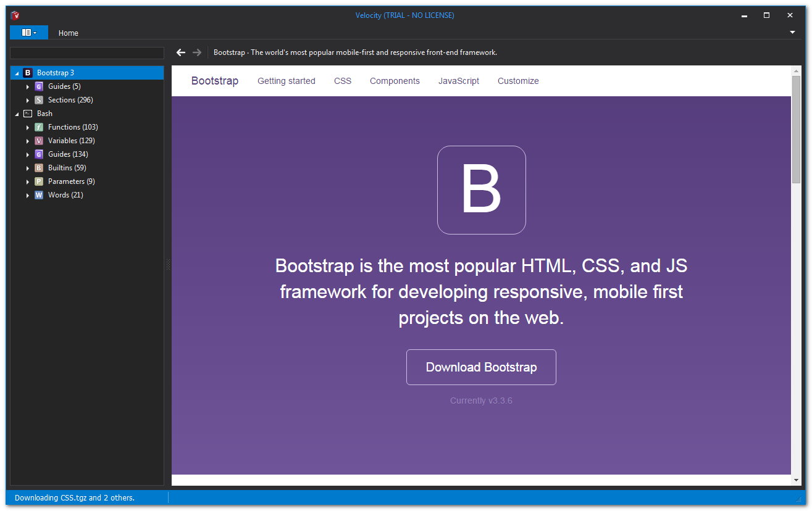812x511 pixels.
Task: Switch to the Home tab
Action: [x=69, y=33]
